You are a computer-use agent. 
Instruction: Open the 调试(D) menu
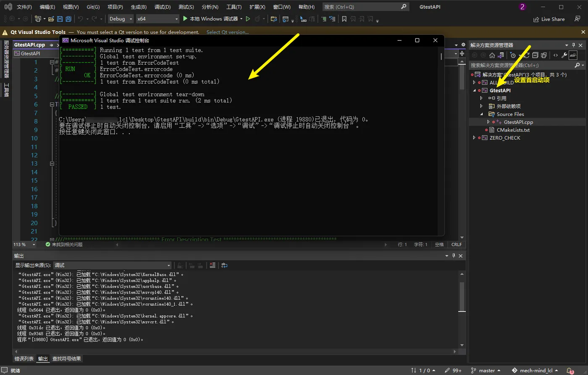(x=163, y=7)
